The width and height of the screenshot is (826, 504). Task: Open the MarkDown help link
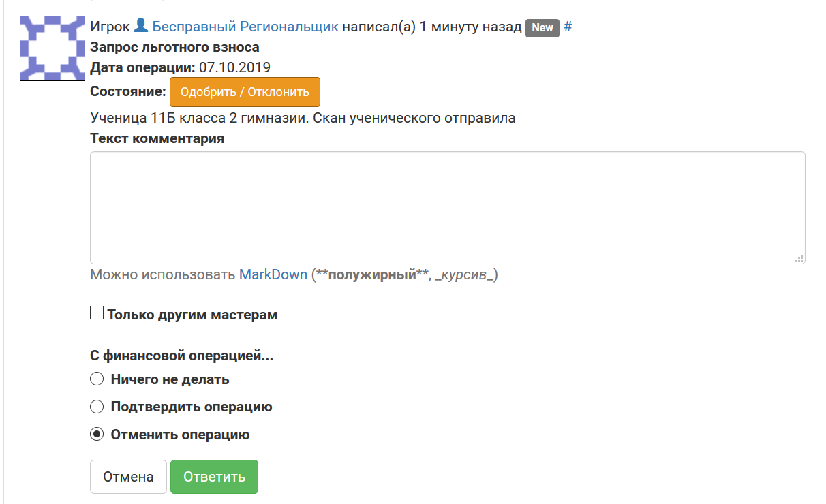tap(273, 275)
